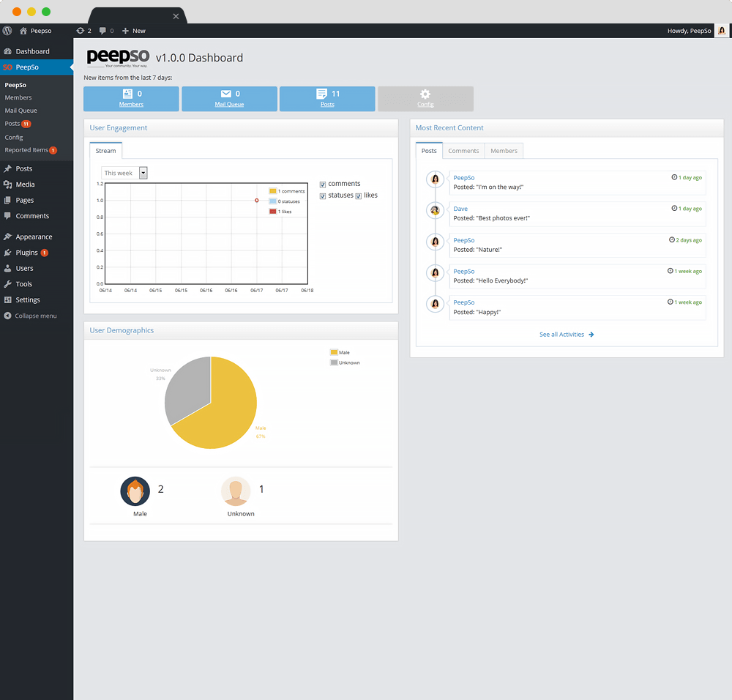This screenshot has height=700, width=732.
Task: Click the Appearance brush icon in the sidebar
Action: click(x=7, y=237)
